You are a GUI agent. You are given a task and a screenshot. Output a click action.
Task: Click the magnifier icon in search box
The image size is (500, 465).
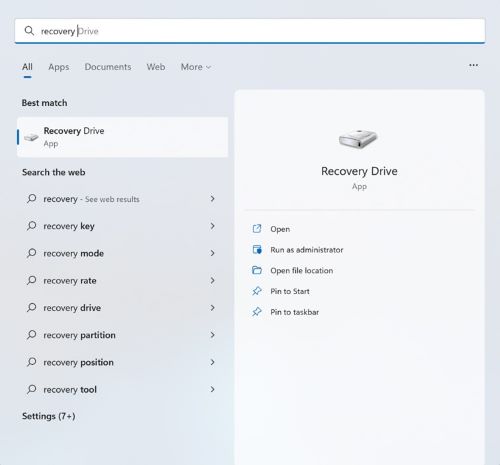click(29, 31)
